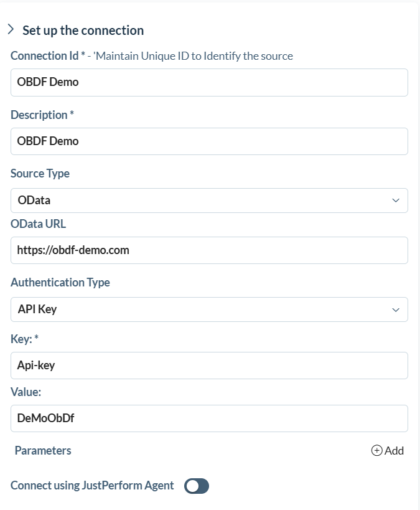Select the Description text box
Screen dimensions: 420x510
coord(208,141)
